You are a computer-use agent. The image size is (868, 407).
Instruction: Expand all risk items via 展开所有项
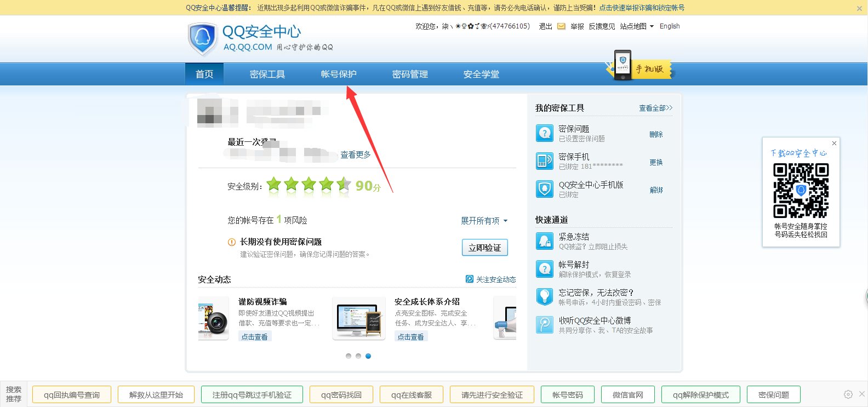point(484,221)
